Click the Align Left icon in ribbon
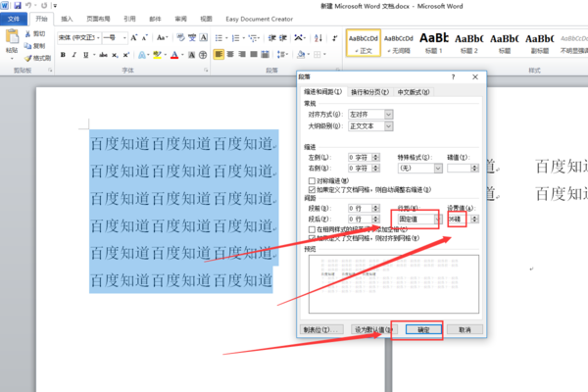Image resolution: width=588 pixels, height=392 pixels. [219, 55]
